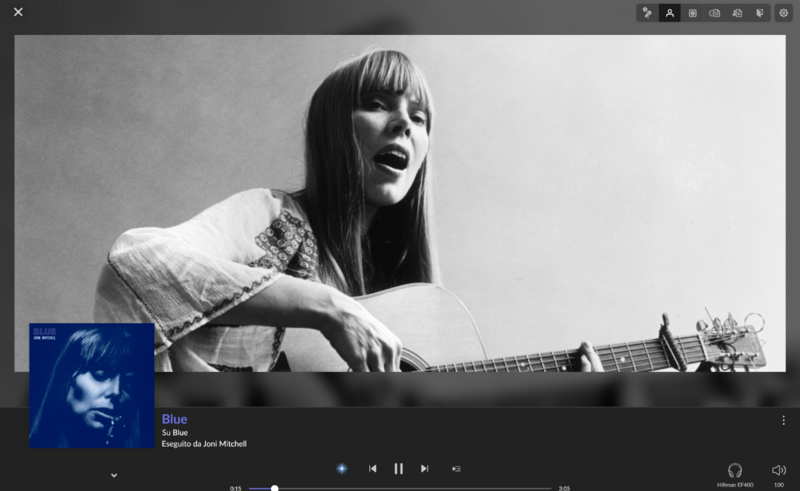Seek along the track progress bar
This screenshot has height=491, width=800.
pos(400,488)
